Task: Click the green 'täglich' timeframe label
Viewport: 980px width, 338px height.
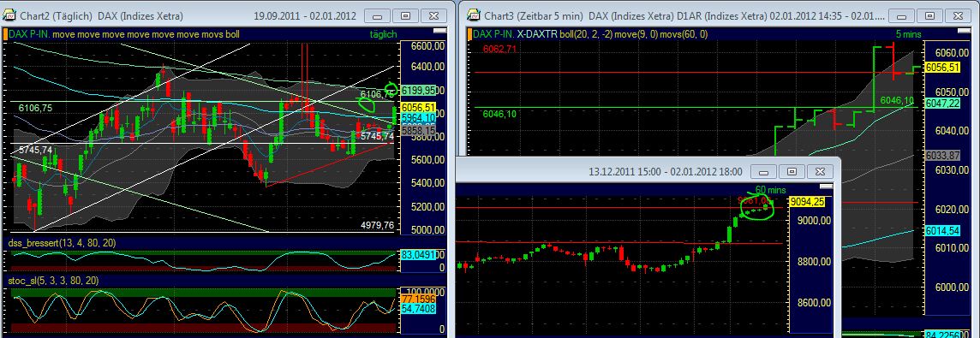Action: click(383, 34)
